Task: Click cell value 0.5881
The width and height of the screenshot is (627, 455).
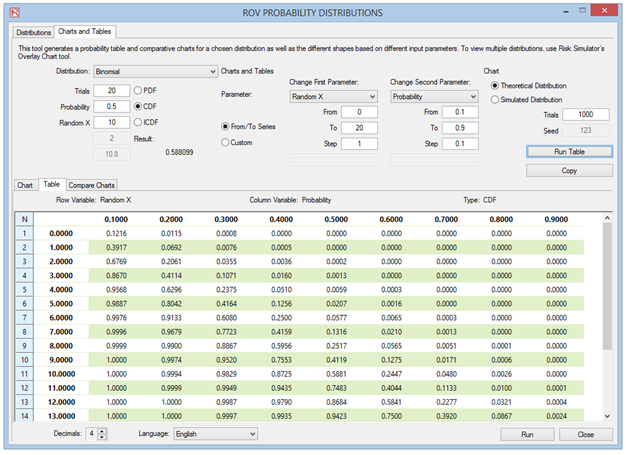Action: pyautogui.click(x=336, y=374)
